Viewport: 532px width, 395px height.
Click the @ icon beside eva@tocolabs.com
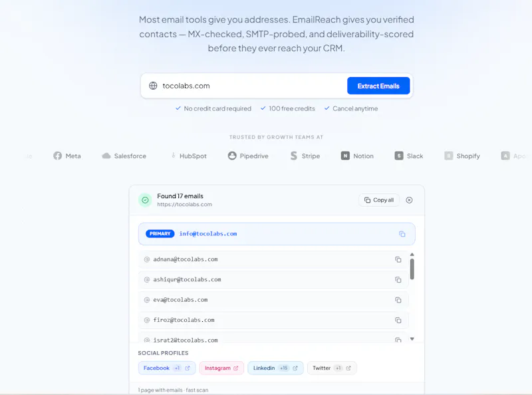(x=147, y=300)
